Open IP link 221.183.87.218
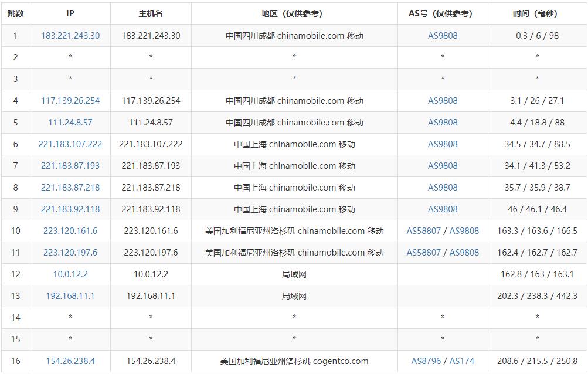Viewport: 588px width, 374px height. tap(70, 188)
